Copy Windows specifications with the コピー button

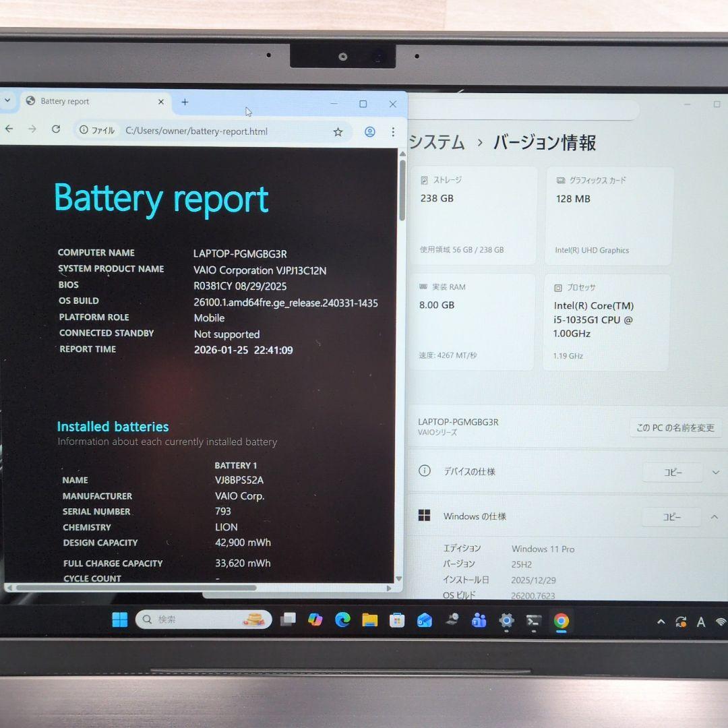click(x=672, y=516)
